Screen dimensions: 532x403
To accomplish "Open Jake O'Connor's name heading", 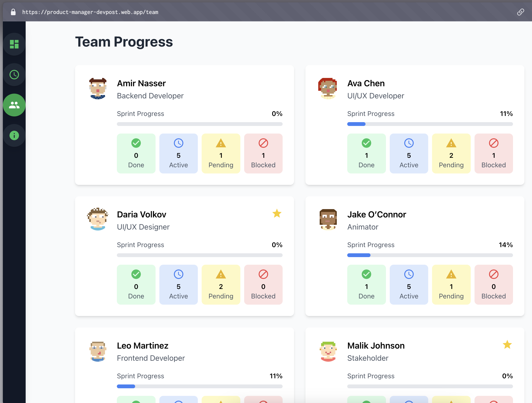I will pos(376,215).
